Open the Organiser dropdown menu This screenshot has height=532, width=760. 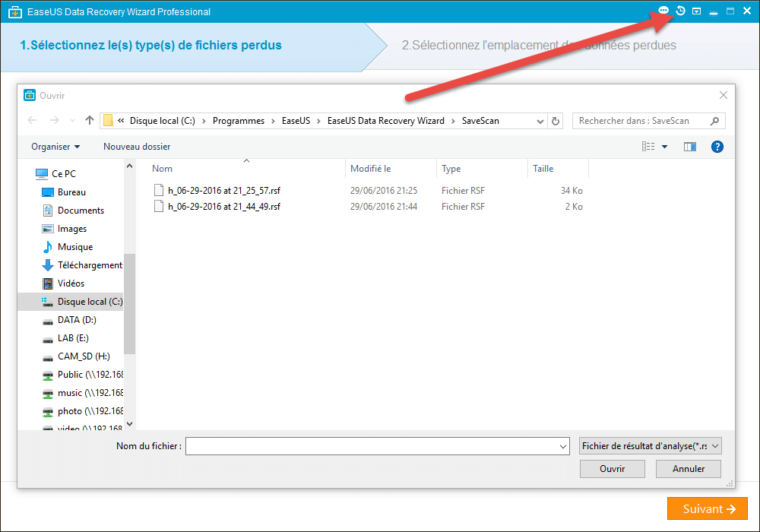click(x=55, y=147)
